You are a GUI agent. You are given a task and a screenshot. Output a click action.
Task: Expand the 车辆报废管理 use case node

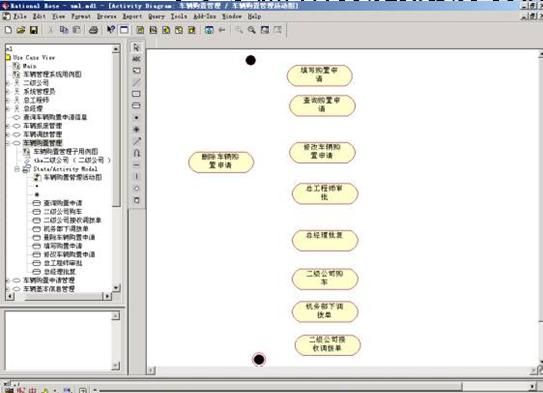click(8, 126)
